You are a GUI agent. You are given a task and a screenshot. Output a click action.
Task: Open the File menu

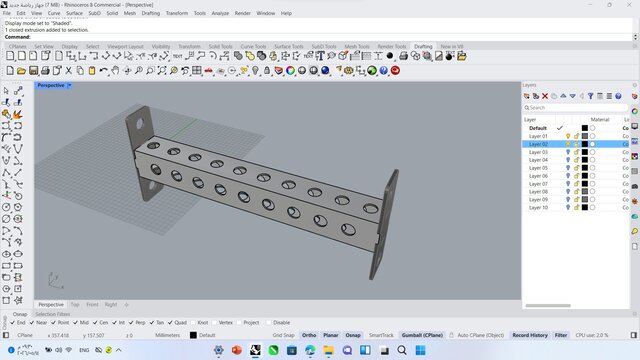pos(7,13)
